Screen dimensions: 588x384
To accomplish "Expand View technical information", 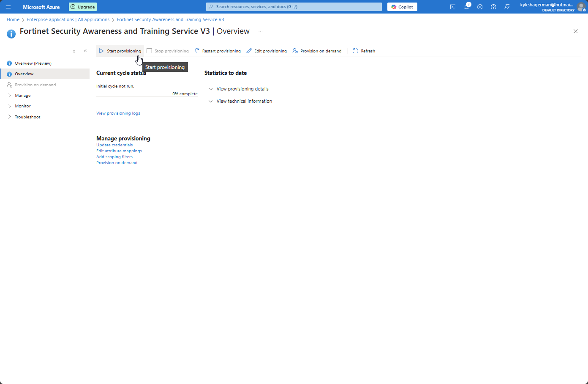I will [240, 101].
